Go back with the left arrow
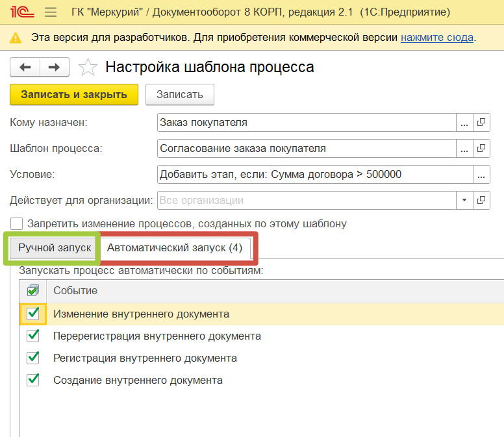The height and width of the screenshot is (437, 504). [25, 67]
